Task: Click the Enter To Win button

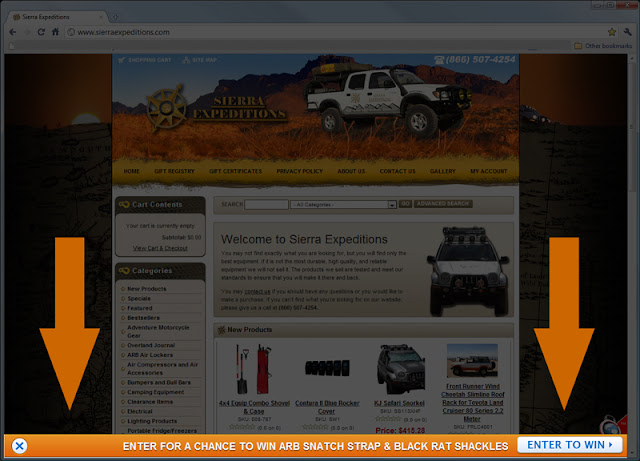Action: tap(570, 445)
